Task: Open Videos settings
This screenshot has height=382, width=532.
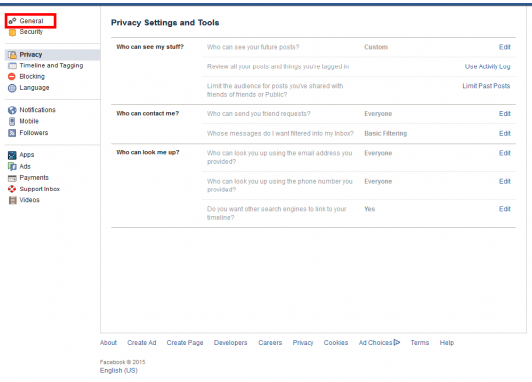Action: [30, 200]
